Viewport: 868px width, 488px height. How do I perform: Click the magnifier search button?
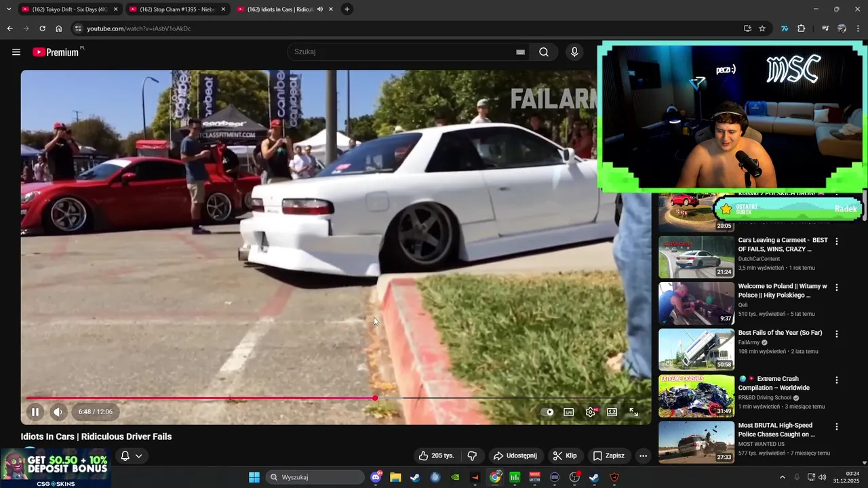[544, 52]
